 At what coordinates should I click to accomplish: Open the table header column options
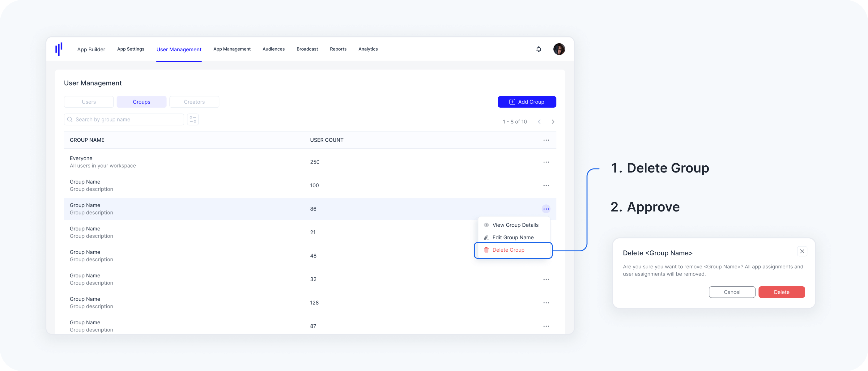click(546, 140)
